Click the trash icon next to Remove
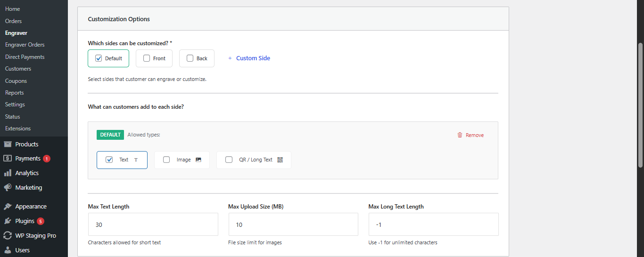The image size is (644, 257). click(460, 135)
